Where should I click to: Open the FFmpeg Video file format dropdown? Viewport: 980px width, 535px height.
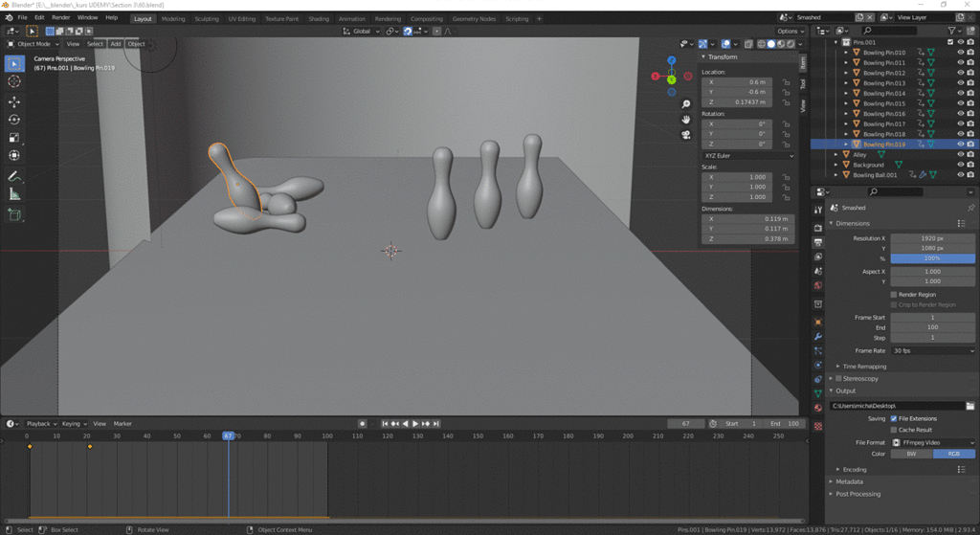(x=932, y=443)
